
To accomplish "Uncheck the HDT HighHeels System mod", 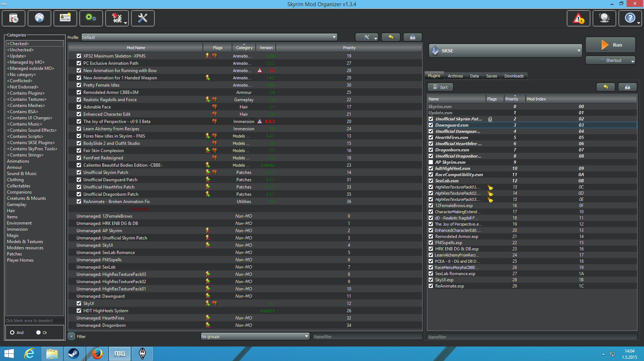I will (x=79, y=311).
